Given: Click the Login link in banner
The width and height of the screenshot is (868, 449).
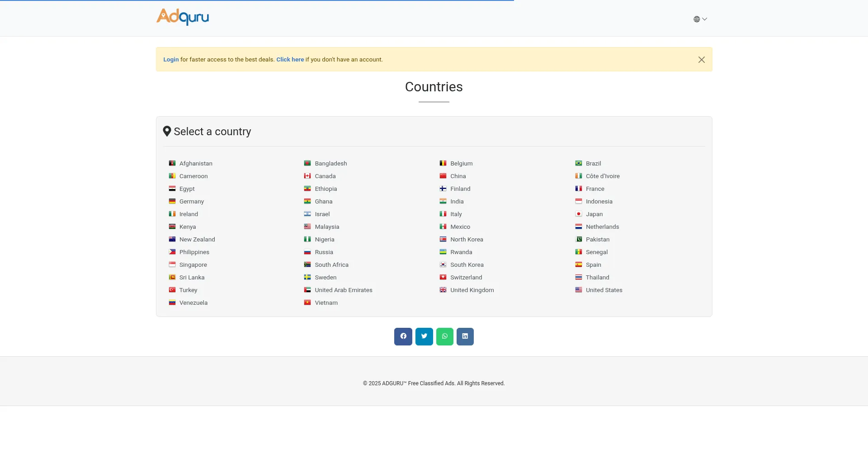Looking at the screenshot, I should (171, 60).
